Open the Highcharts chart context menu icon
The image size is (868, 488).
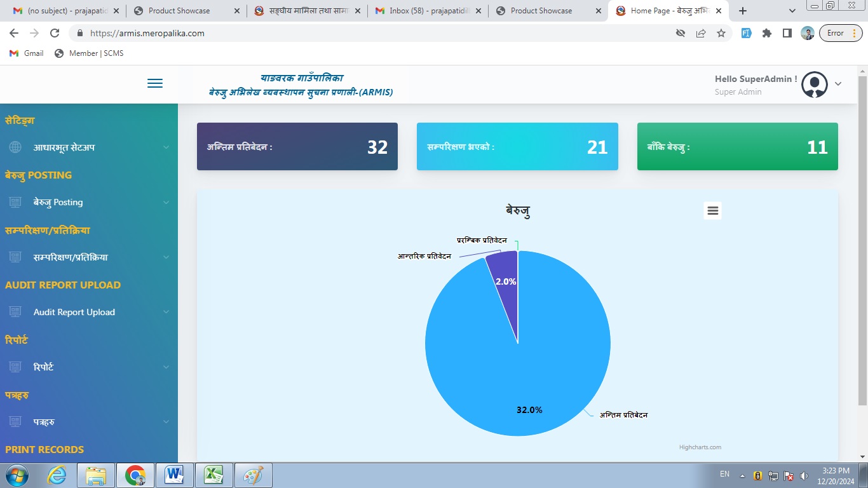712,211
